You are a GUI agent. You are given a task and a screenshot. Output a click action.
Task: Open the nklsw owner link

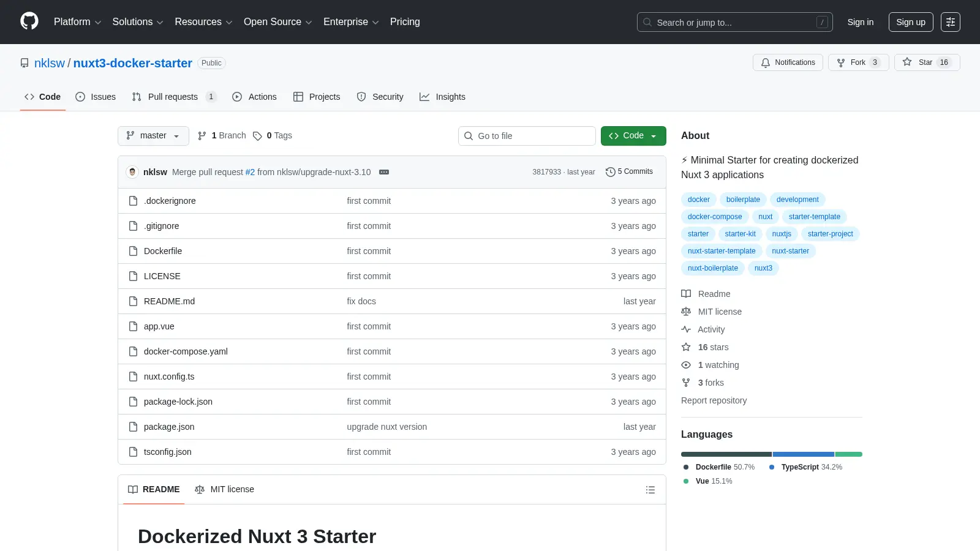(x=50, y=63)
